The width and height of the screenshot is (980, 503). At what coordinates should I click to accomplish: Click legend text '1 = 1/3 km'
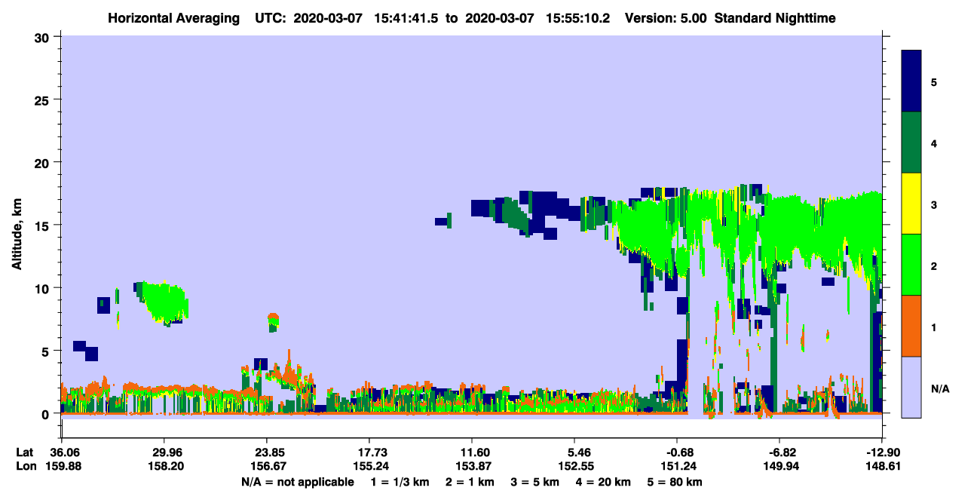click(400, 482)
